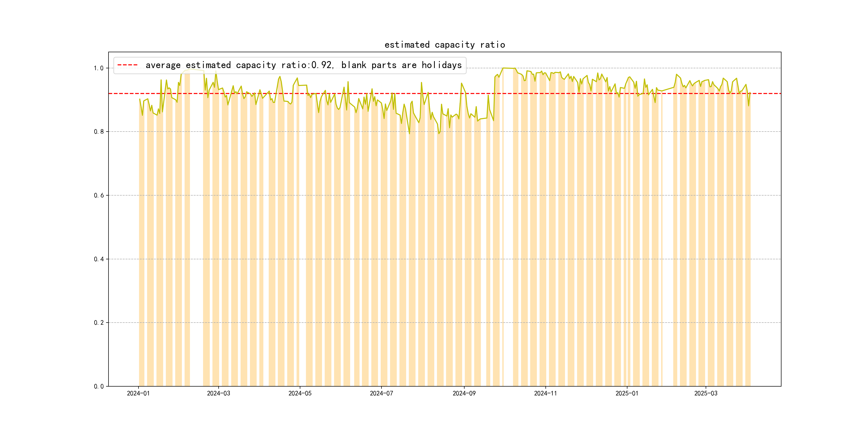The image size is (868, 434).
Task: Click the 2024-01 x-axis label
Action: coord(138,393)
